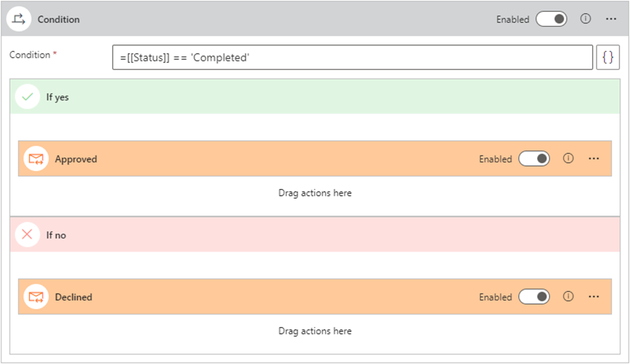
Task: Show info for the Declined action
Action: pyautogui.click(x=568, y=297)
